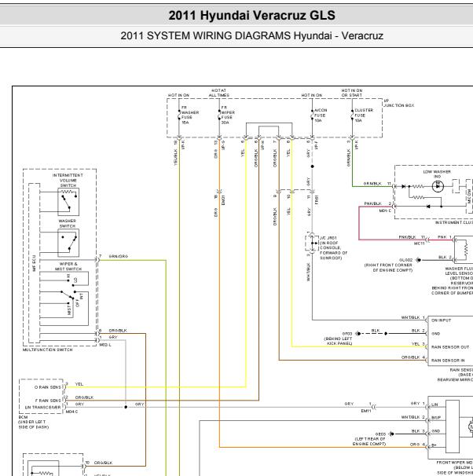The image size is (473, 476).
Task: Select the 'LIN TRANSCEIVER' label
Action: pyautogui.click(x=42, y=408)
